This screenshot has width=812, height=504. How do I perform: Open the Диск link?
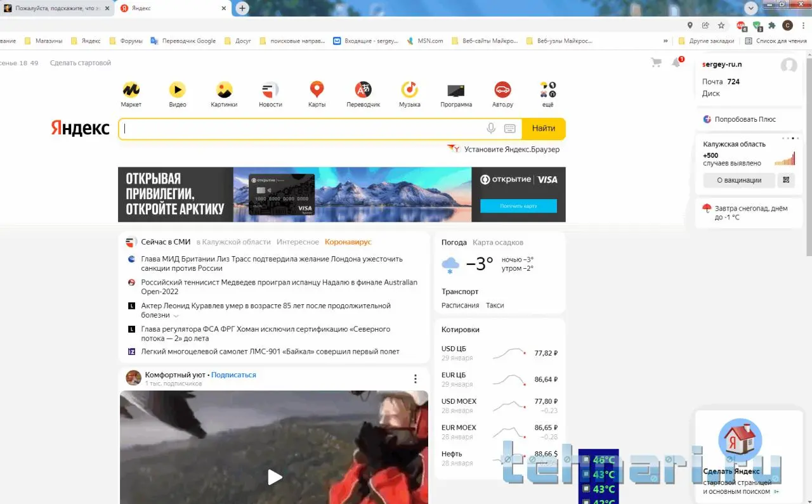click(x=711, y=93)
